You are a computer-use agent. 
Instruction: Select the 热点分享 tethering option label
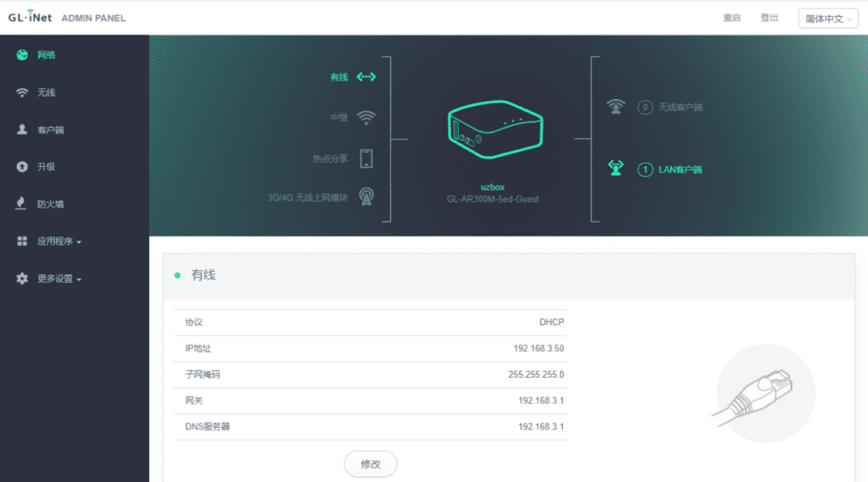point(330,158)
